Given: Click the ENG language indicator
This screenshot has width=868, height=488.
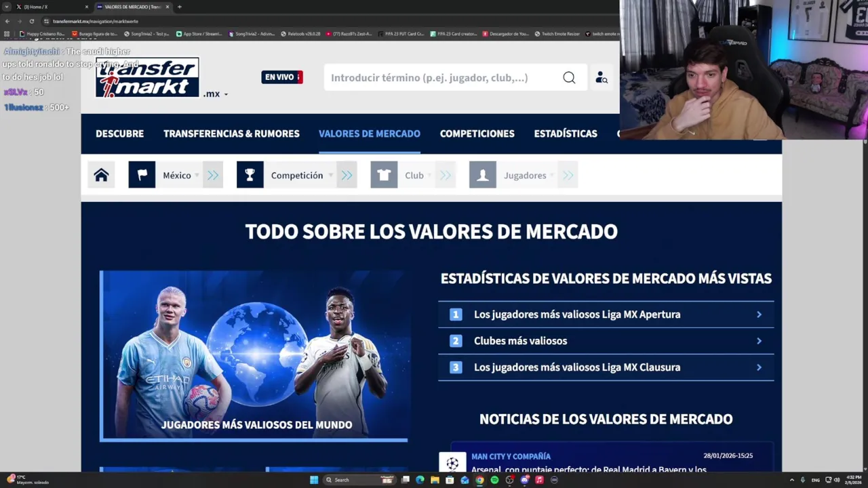Looking at the screenshot, I should [815, 480].
